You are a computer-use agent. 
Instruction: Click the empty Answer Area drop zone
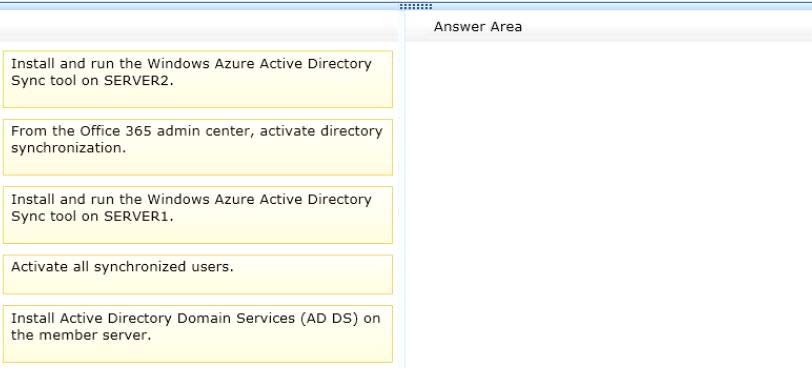pos(608,204)
